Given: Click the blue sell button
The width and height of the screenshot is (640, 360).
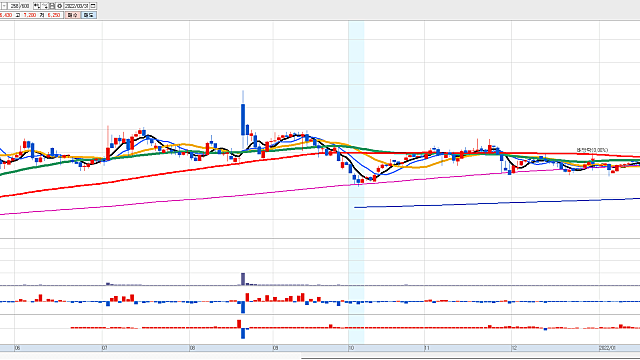Looking at the screenshot, I should (x=89, y=15).
